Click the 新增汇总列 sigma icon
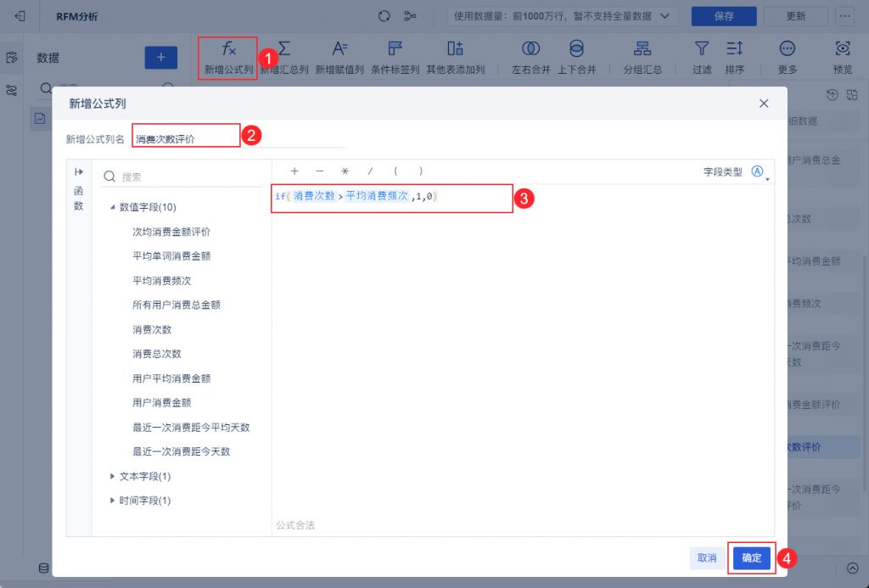869x588 pixels. tap(283, 48)
